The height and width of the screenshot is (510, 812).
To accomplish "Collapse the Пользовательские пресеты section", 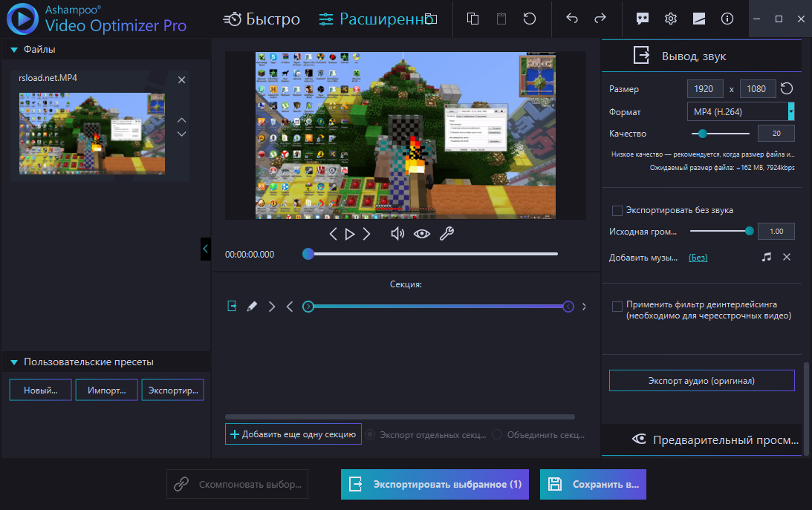I will tap(15, 362).
